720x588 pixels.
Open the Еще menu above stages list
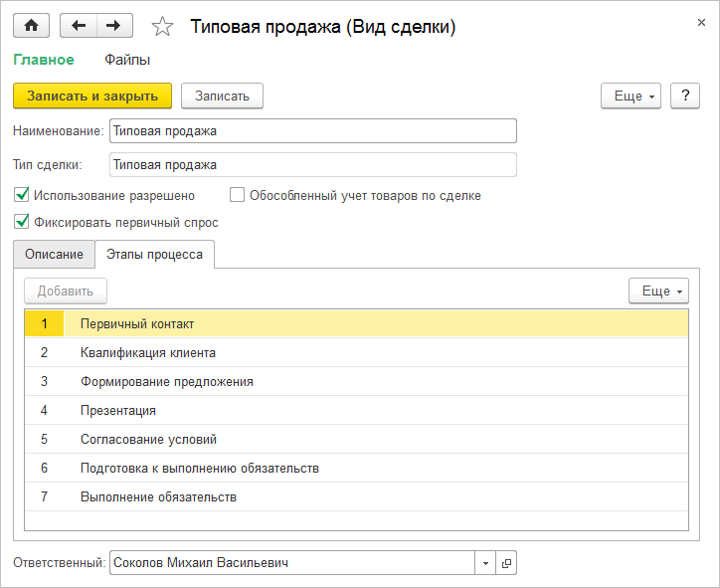click(658, 292)
